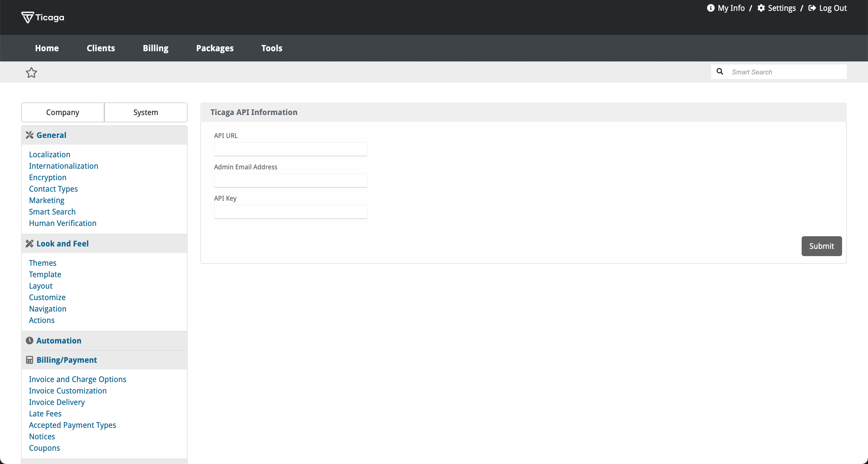Open Human Verification settings
The width and height of the screenshot is (868, 464).
63,223
